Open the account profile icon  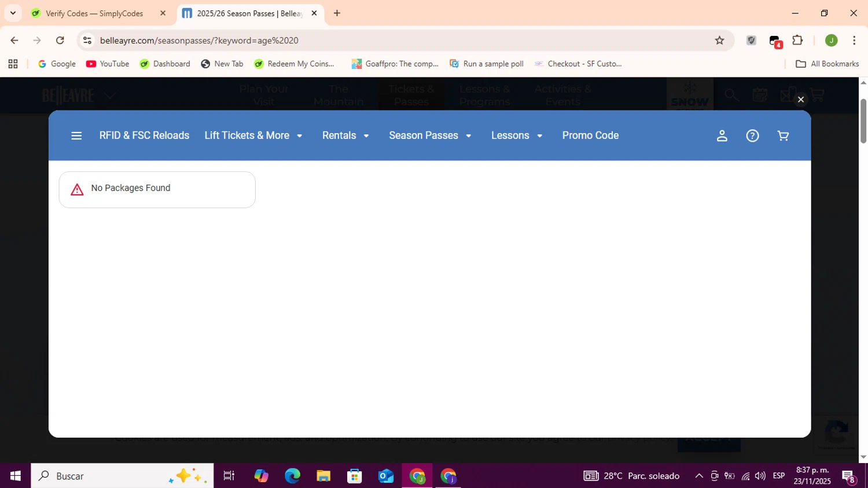coord(722,135)
